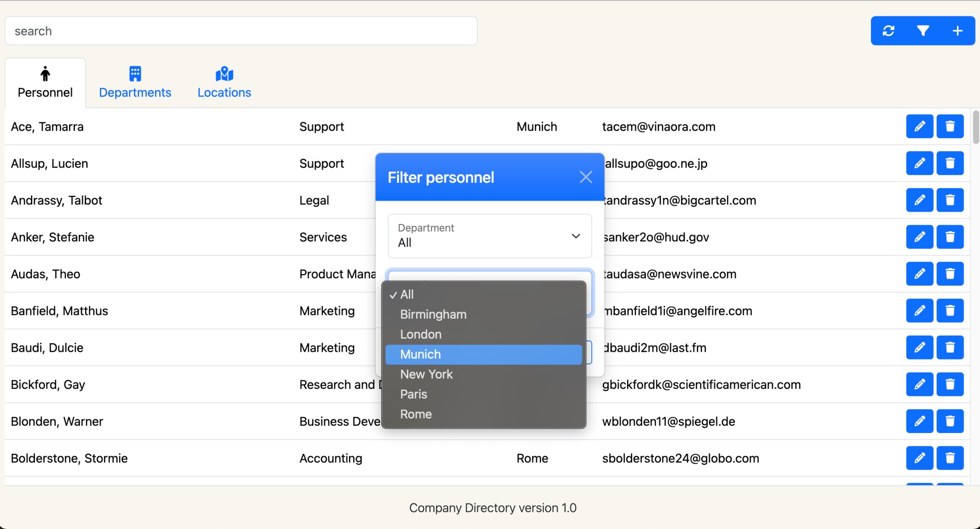The image size is (980, 529).
Task: Edit Stefanie Anker's record
Action: tap(919, 237)
